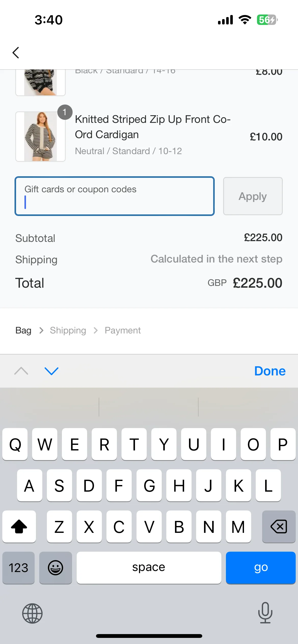Tap the keyboard backspace delete key
Screen dimensions: 298x644
click(x=279, y=526)
